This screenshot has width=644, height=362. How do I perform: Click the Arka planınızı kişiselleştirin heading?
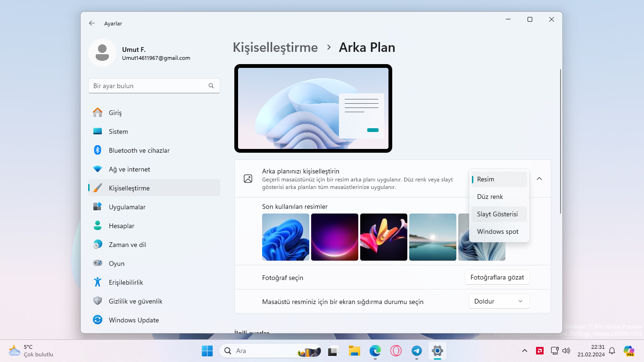[301, 171]
